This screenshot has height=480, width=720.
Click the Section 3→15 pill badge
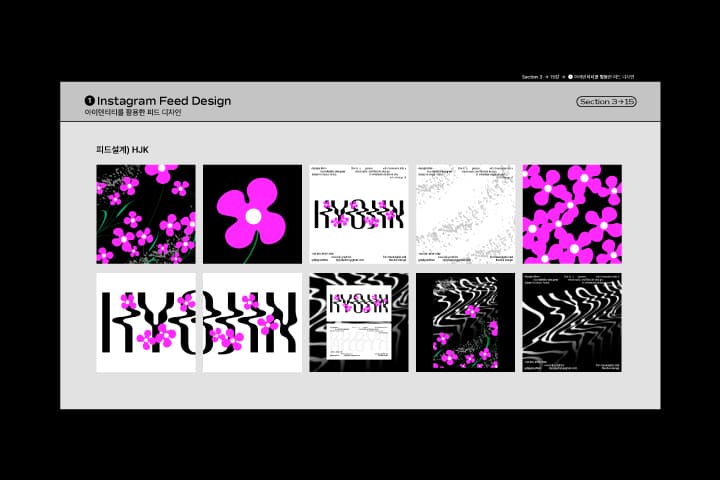pyautogui.click(x=606, y=102)
